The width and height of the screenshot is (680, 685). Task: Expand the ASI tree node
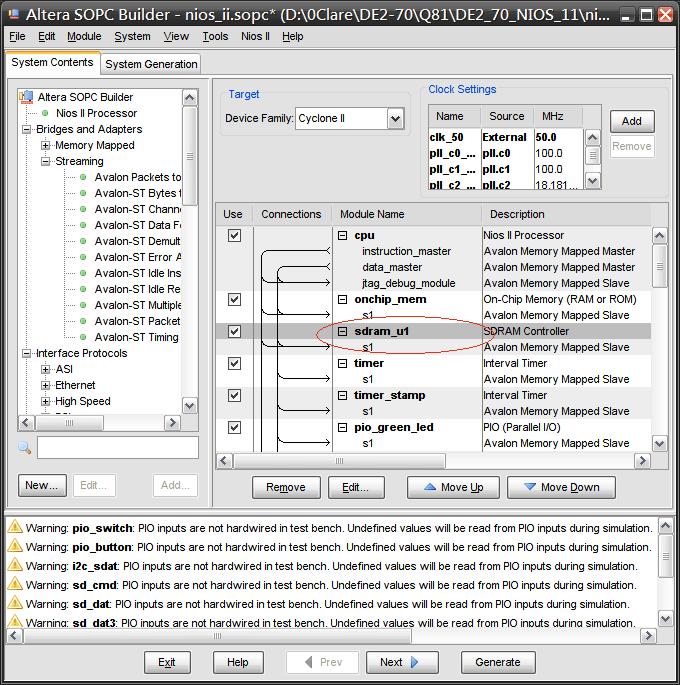tap(45, 369)
